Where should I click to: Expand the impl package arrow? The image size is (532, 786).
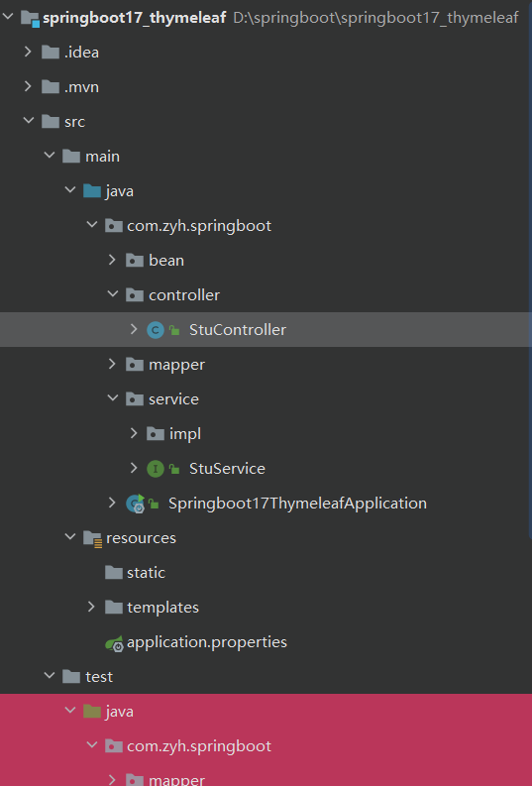134,433
